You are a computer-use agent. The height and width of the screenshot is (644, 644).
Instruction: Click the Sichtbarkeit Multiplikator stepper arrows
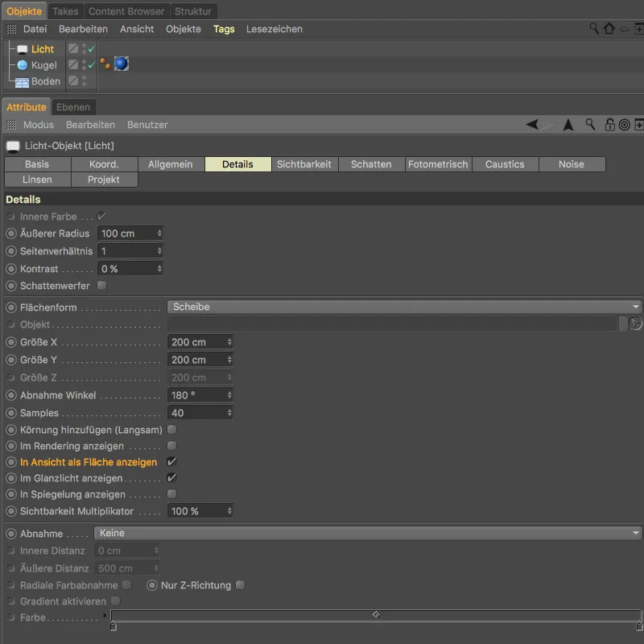point(229,511)
